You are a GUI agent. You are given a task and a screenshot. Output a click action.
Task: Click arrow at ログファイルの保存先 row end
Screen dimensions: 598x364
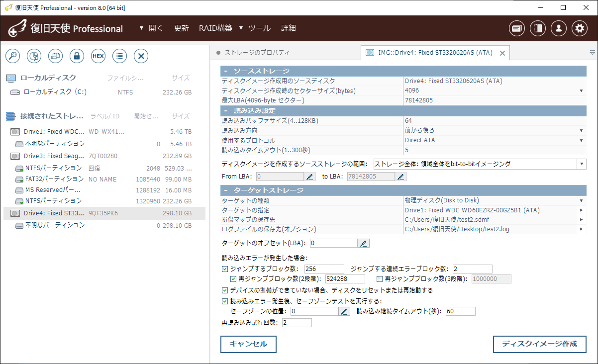[x=581, y=229]
